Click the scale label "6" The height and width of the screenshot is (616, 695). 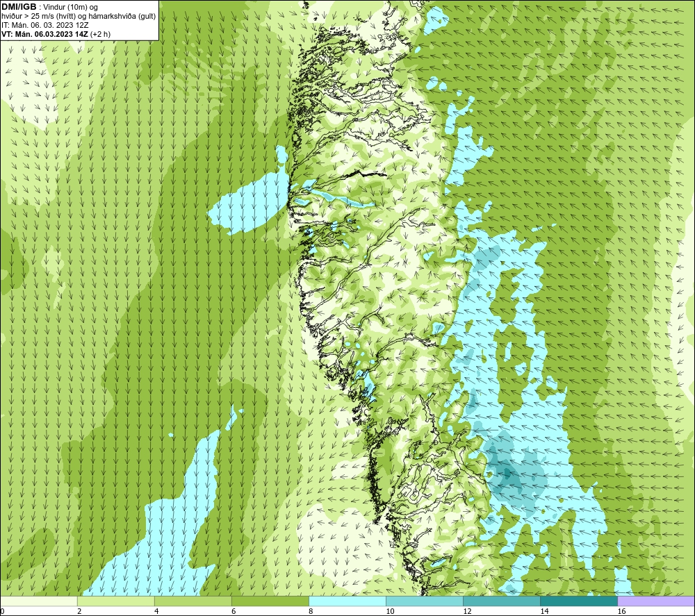tap(234, 612)
